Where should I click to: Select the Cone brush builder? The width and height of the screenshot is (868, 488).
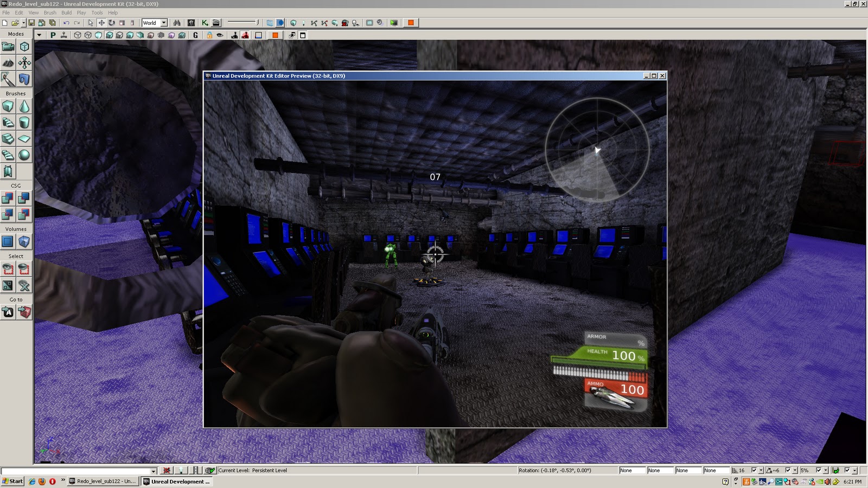pos(24,106)
